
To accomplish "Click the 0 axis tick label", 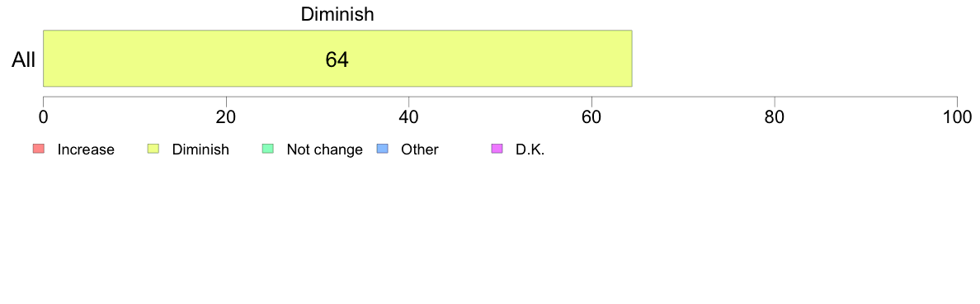I will pos(43,117).
